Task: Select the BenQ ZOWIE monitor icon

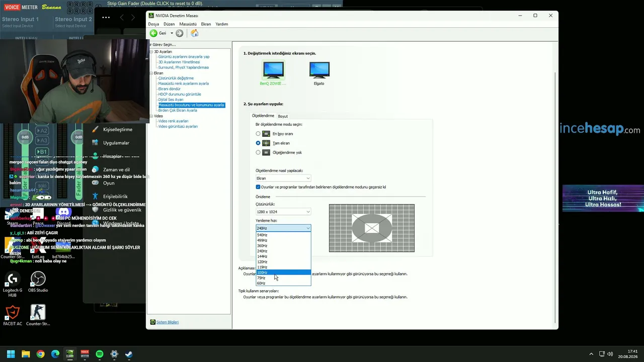Action: pos(273,70)
